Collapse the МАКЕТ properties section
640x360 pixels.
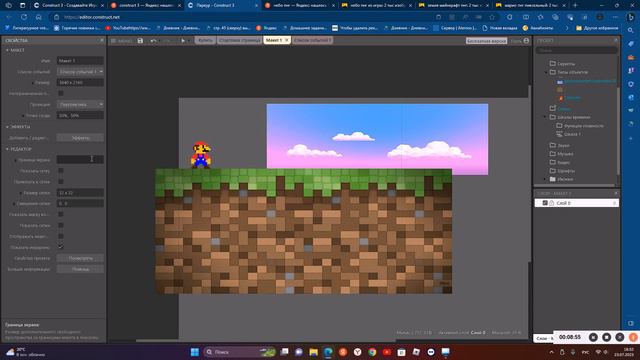[x=7, y=50]
